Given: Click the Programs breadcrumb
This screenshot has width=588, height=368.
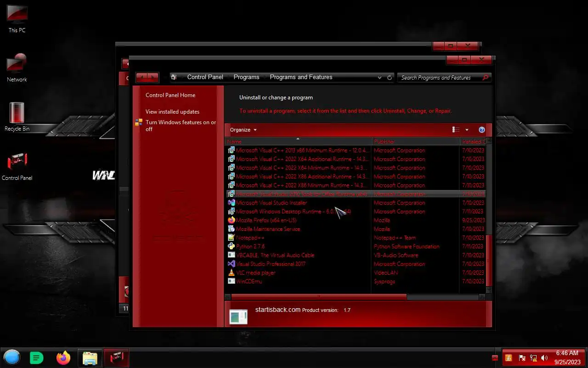Looking at the screenshot, I should [246, 77].
